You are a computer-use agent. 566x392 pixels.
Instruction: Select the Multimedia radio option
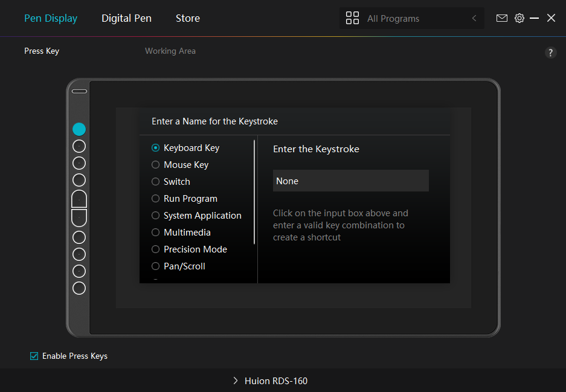pyautogui.click(x=156, y=233)
